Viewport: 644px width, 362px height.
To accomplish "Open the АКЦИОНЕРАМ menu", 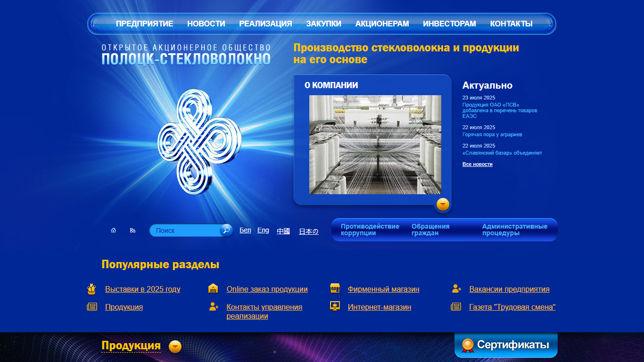I will coord(382,24).
